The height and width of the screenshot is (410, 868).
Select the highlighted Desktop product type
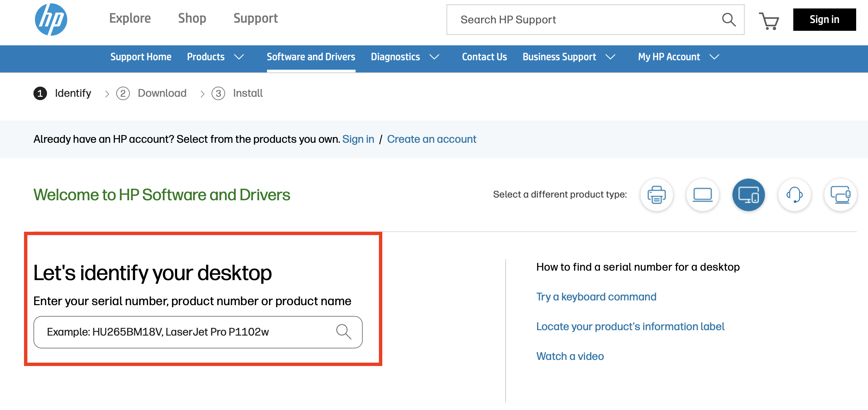tap(748, 195)
